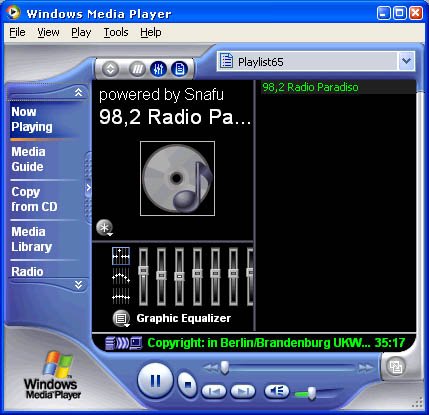Viewport: 429px width, 415px height.
Task: Pause the radio stream playback
Action: coord(155,380)
